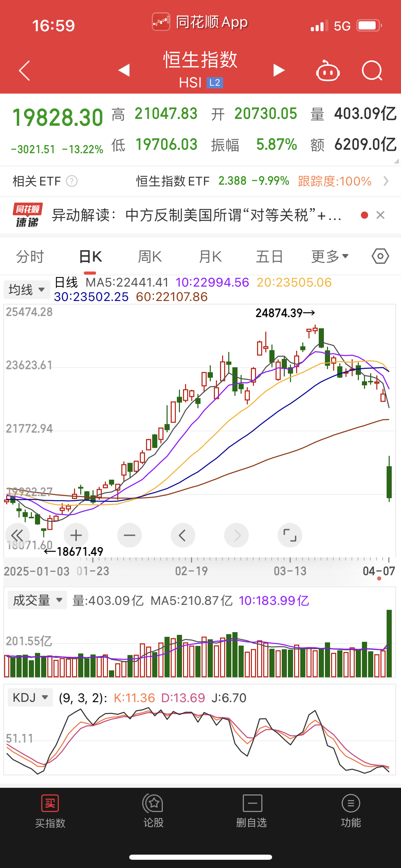Open the search magnifier icon
The width and height of the screenshot is (401, 868).
[x=372, y=71]
